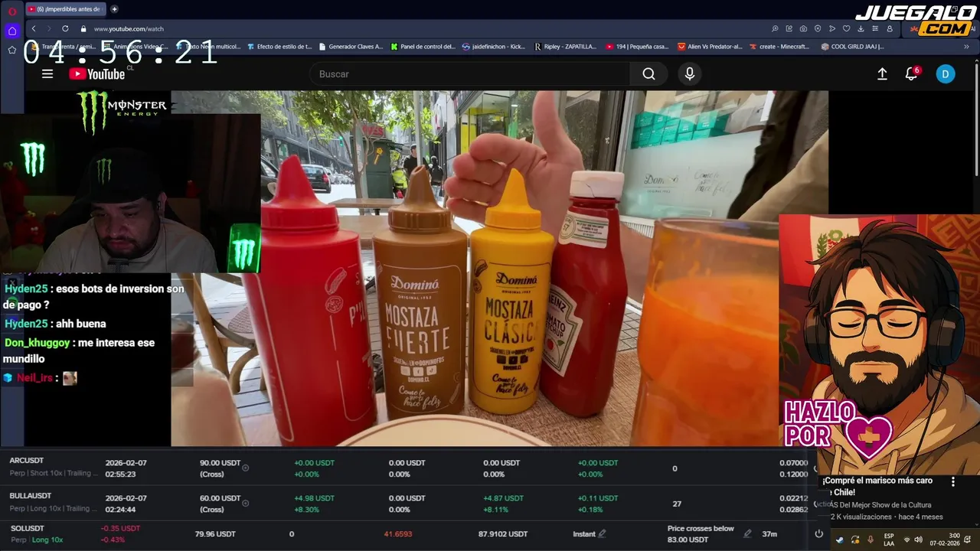The image size is (980, 551).
Task: Open YouTube notifications bell with 6 badge
Action: point(911,74)
